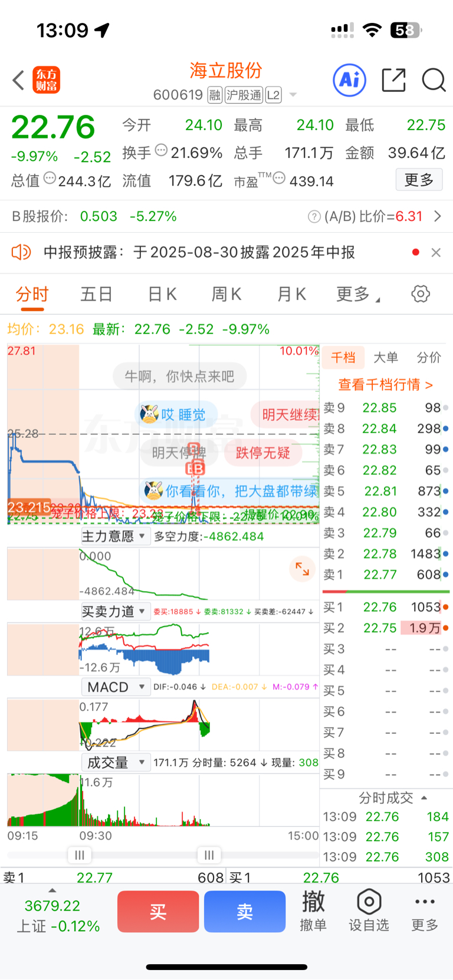Select the 大单 tab

(386, 357)
